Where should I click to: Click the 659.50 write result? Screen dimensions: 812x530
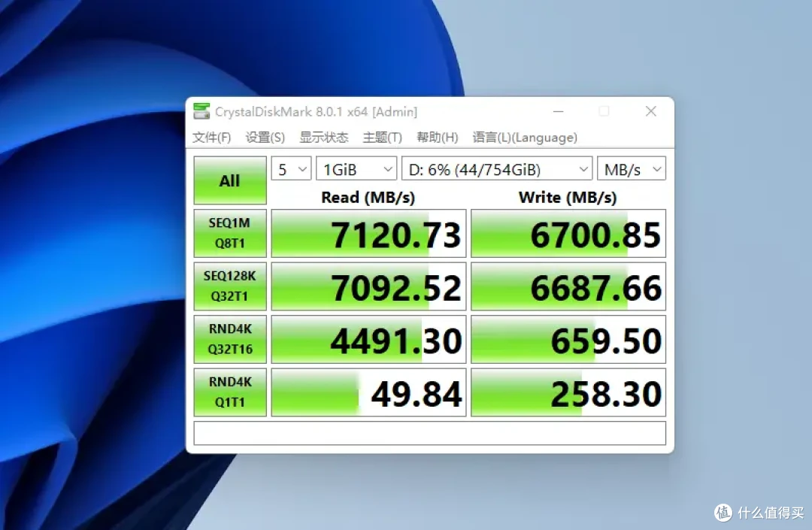pyautogui.click(x=568, y=340)
